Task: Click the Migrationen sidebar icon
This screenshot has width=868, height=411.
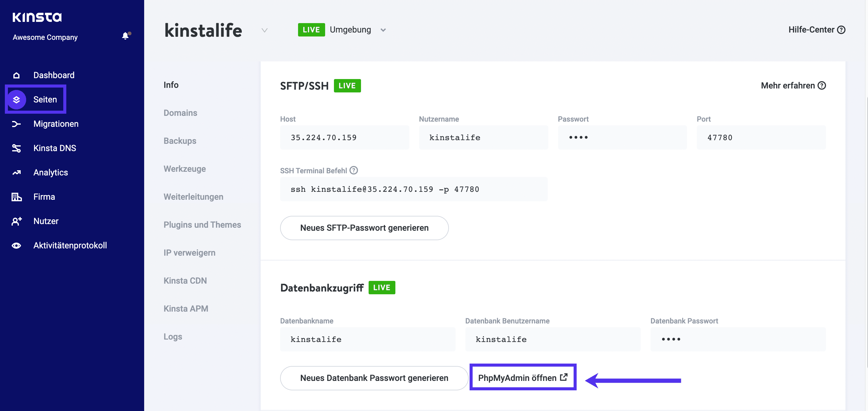Action: (16, 124)
